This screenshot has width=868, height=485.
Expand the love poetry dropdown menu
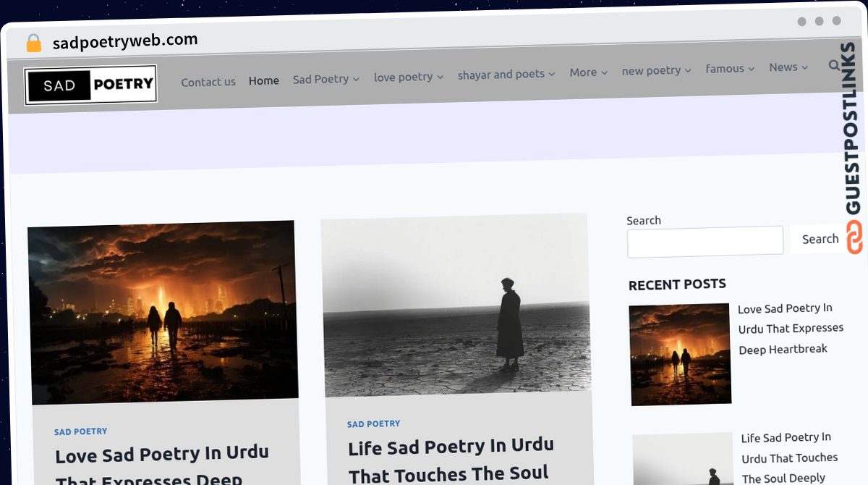tap(408, 77)
